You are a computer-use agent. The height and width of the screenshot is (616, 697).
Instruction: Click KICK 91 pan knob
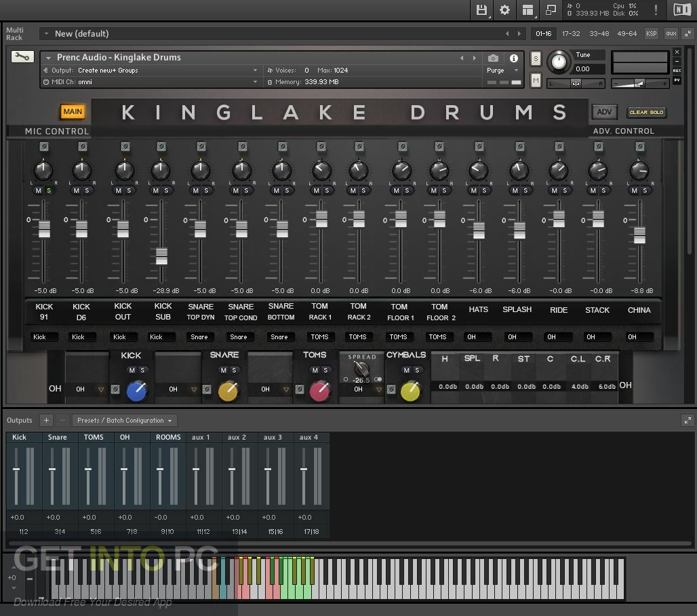(x=43, y=170)
